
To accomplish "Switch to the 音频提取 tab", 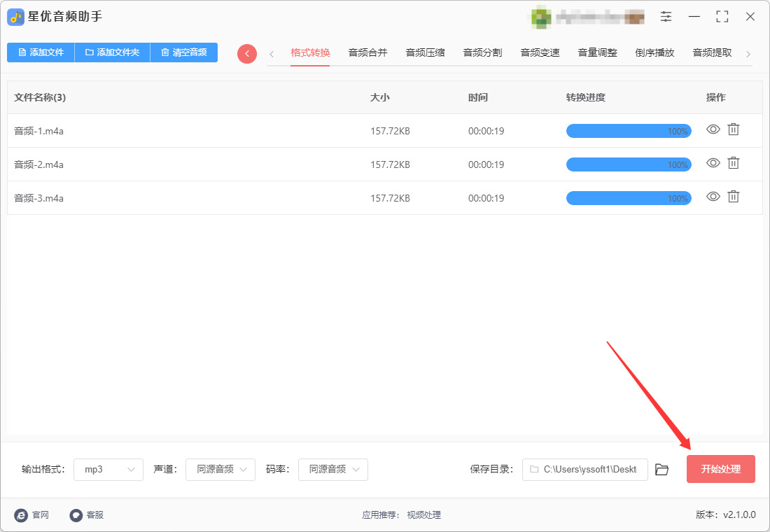I will [x=713, y=52].
